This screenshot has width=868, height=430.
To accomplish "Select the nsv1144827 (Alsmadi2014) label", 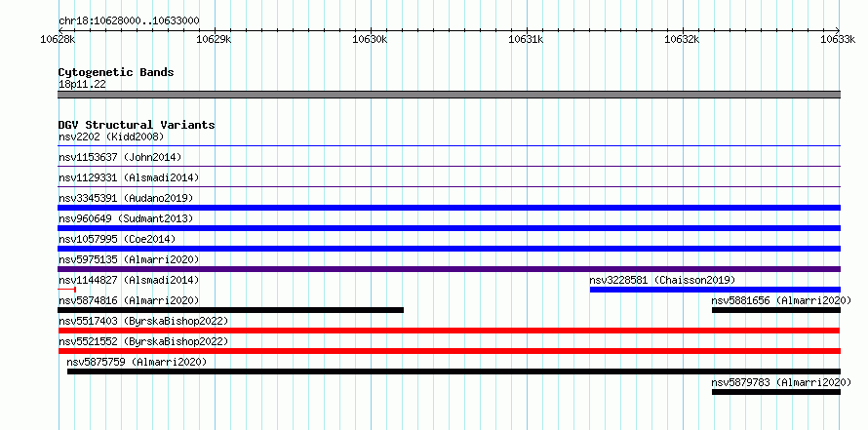I will [129, 280].
